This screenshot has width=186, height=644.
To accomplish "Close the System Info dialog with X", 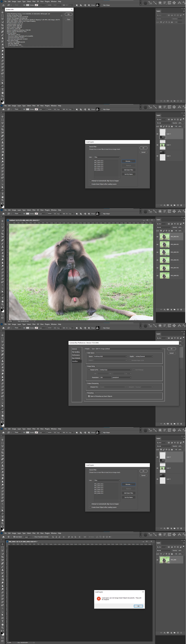I will 72,9.
